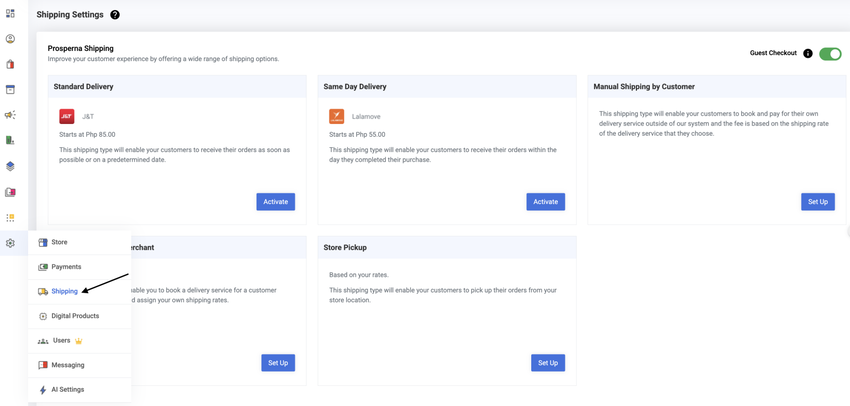Set up Manual Shipping by Customer
This screenshot has height=406, width=850.
pyautogui.click(x=817, y=202)
